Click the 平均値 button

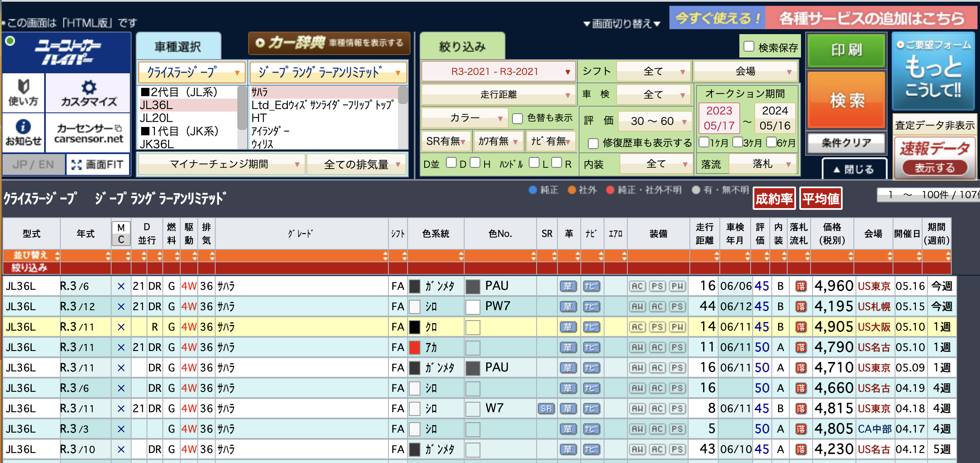coord(821,199)
